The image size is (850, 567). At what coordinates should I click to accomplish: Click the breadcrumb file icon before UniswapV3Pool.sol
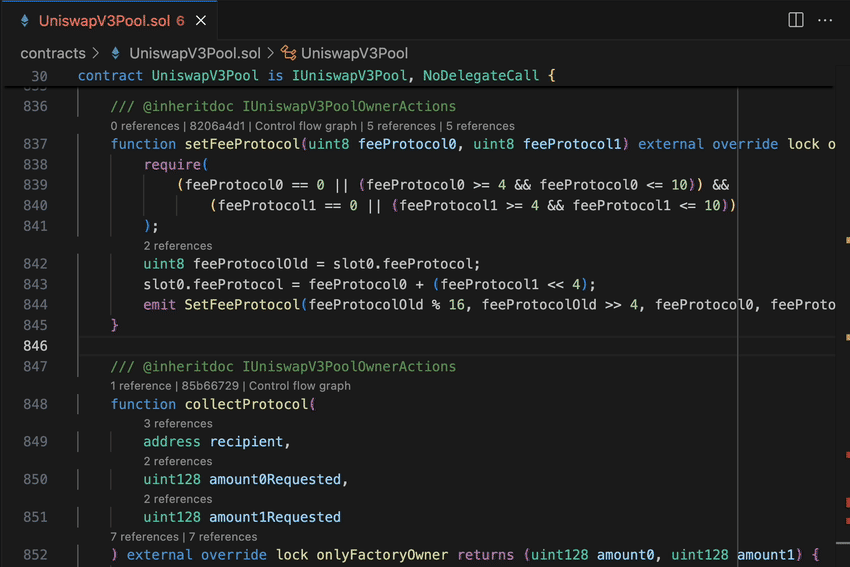point(116,53)
